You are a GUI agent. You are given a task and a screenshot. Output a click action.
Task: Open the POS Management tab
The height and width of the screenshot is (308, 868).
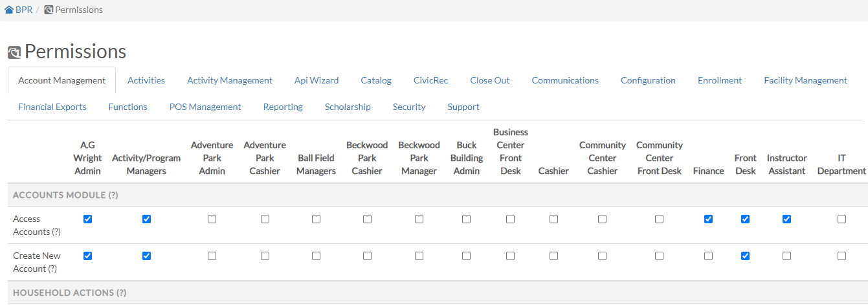[205, 107]
